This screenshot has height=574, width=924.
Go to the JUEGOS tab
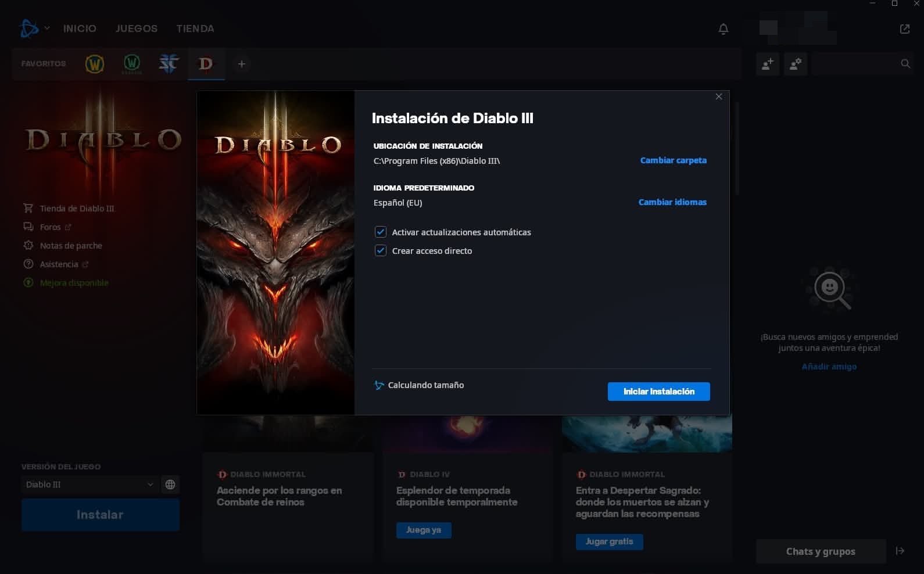click(x=137, y=28)
